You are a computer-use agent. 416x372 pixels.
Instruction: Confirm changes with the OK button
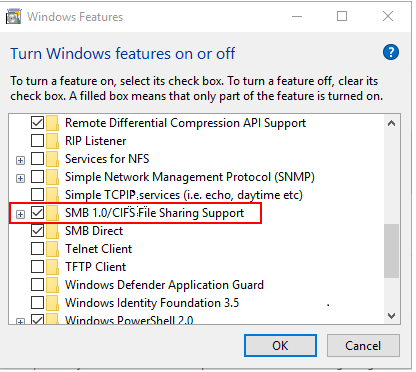280,346
